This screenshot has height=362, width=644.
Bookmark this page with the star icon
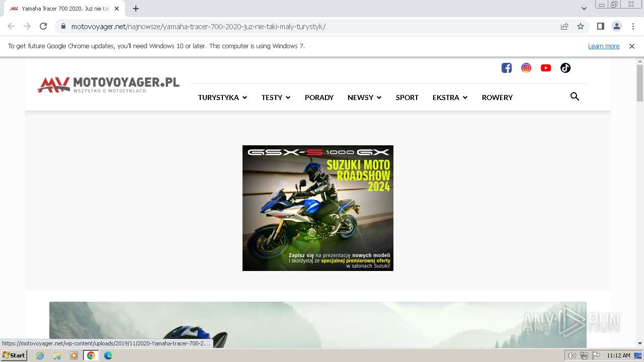click(x=581, y=26)
